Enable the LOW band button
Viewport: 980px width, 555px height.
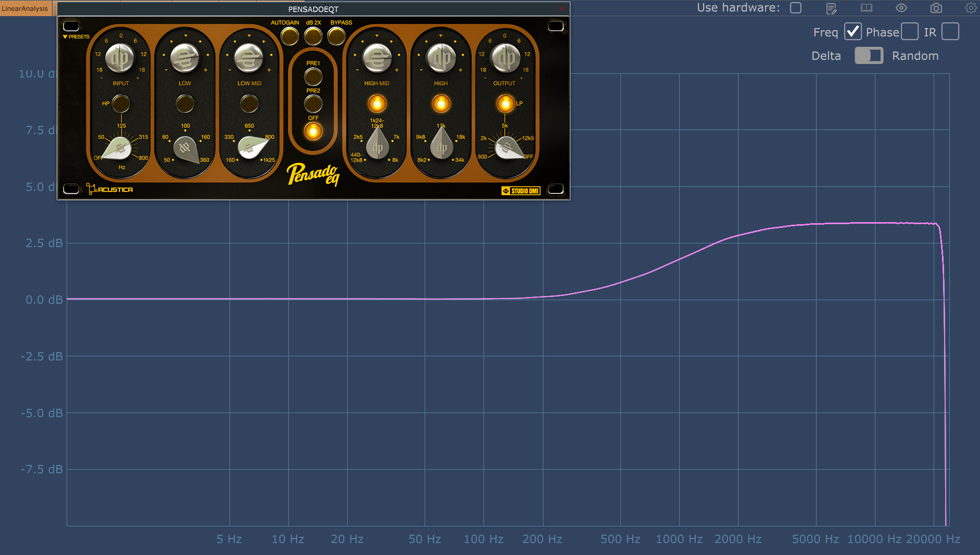tap(185, 104)
